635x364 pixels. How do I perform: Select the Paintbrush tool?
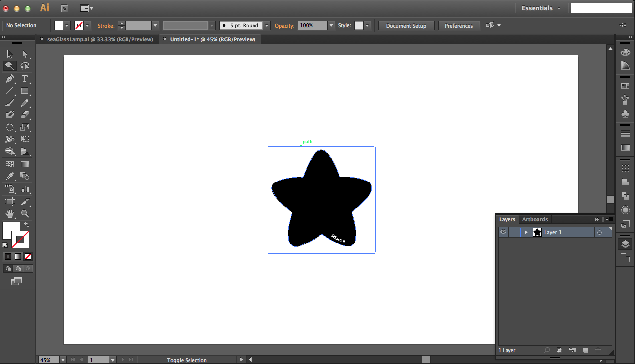point(10,103)
